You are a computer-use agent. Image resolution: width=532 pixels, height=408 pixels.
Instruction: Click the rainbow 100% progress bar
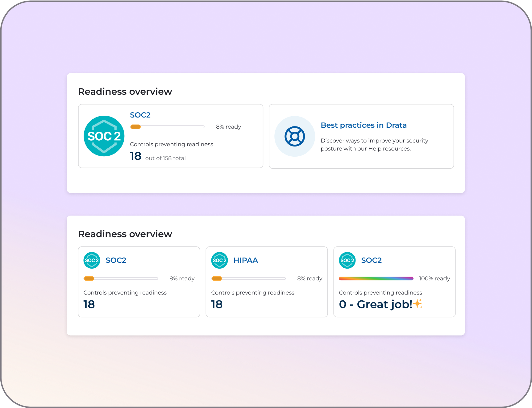click(376, 278)
